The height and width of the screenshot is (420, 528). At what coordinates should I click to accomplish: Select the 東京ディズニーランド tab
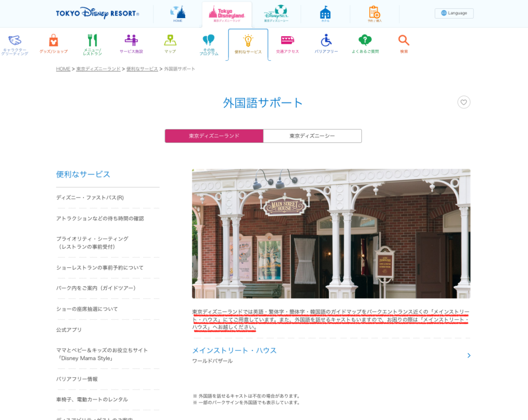pyautogui.click(x=214, y=136)
